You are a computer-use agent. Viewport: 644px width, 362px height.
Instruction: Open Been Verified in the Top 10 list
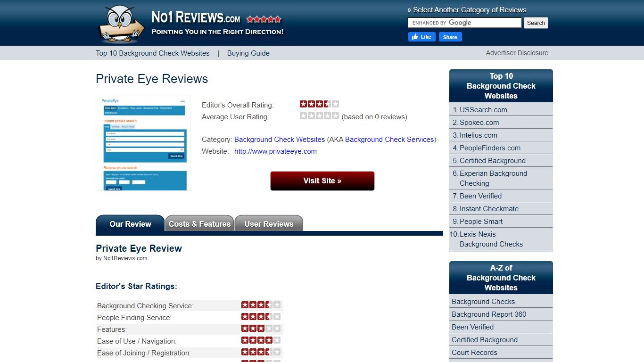pos(480,196)
